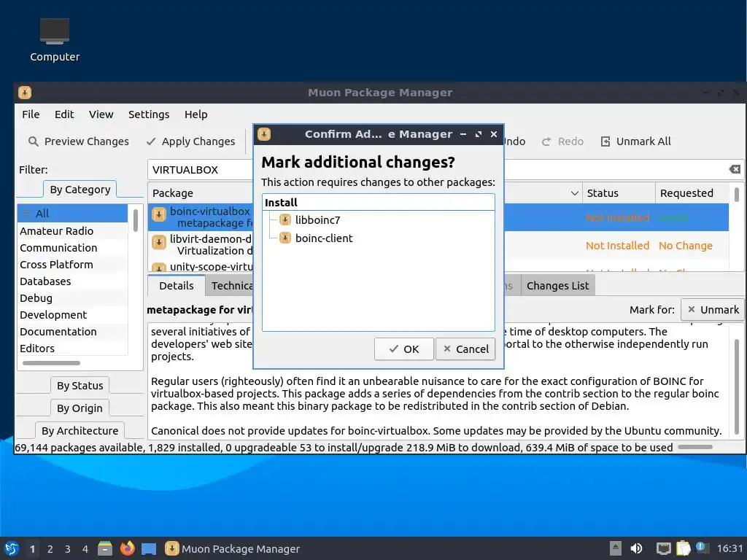The image size is (747, 560).
Task: Maximize the confirm dialog window
Action: click(479, 134)
